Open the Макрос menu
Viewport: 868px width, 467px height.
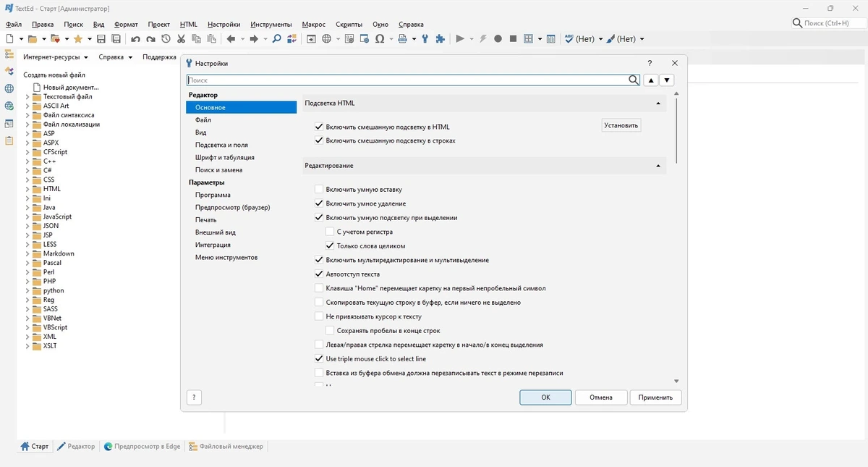[x=313, y=24]
